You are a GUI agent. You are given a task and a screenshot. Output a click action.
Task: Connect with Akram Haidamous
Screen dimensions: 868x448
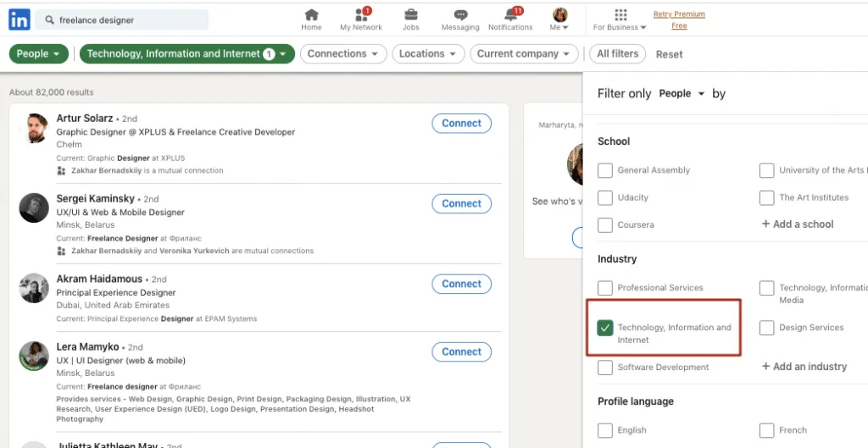(x=462, y=284)
